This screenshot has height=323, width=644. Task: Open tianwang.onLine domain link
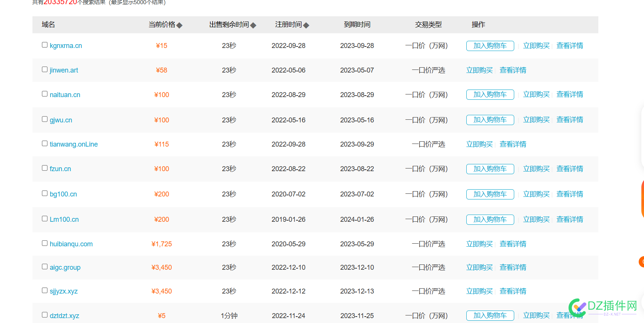74,144
